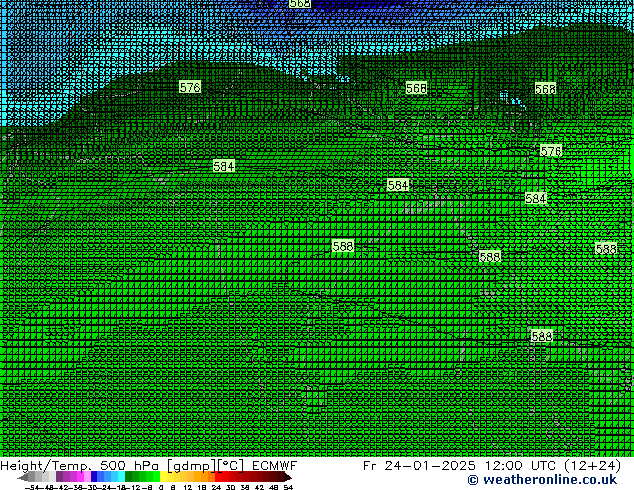Viewport: 634px width, 490px height.
Task: Click the (12+24) forecast offset text
Action: 592,466
